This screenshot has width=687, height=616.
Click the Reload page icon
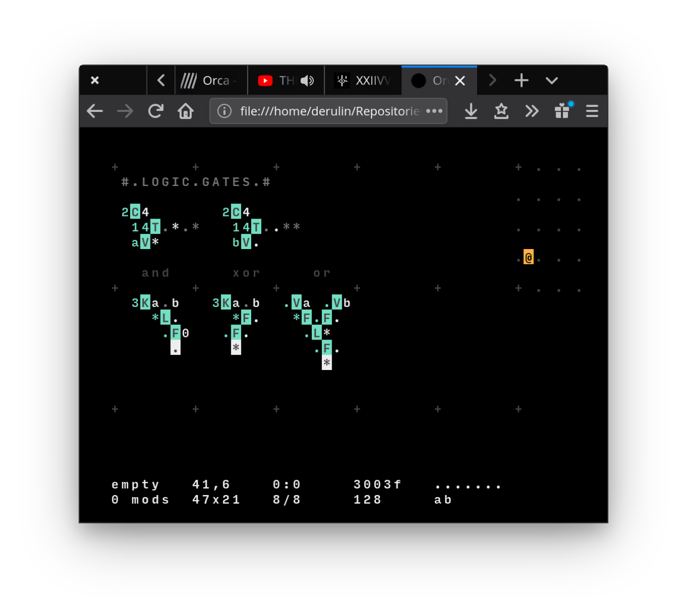(x=156, y=111)
